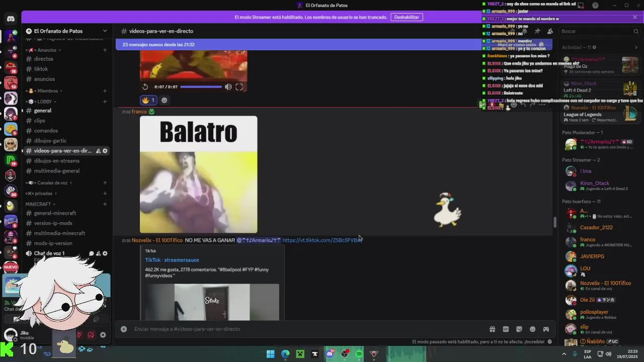Open Windows Start menu button

click(x=270, y=354)
